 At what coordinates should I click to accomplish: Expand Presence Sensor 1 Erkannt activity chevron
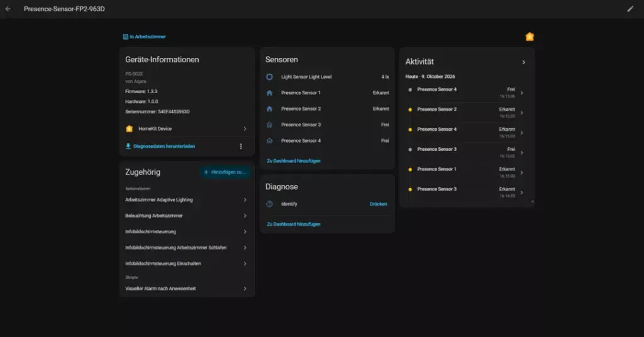[x=521, y=172]
